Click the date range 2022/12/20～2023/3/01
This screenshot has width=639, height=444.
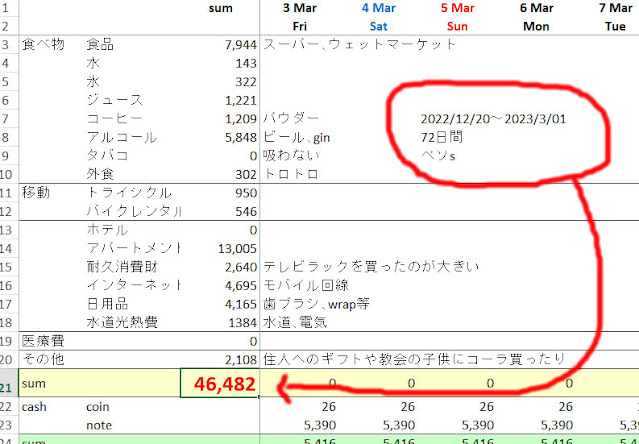tap(494, 119)
